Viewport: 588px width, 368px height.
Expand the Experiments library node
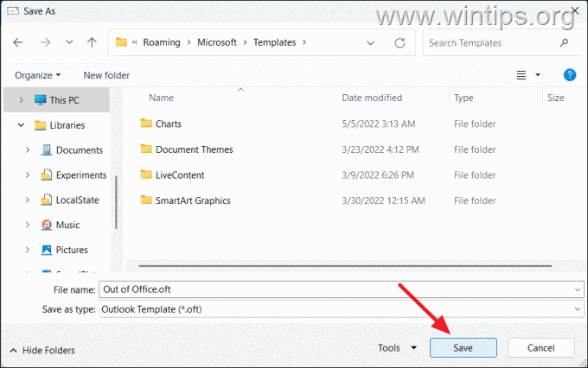pos(28,175)
